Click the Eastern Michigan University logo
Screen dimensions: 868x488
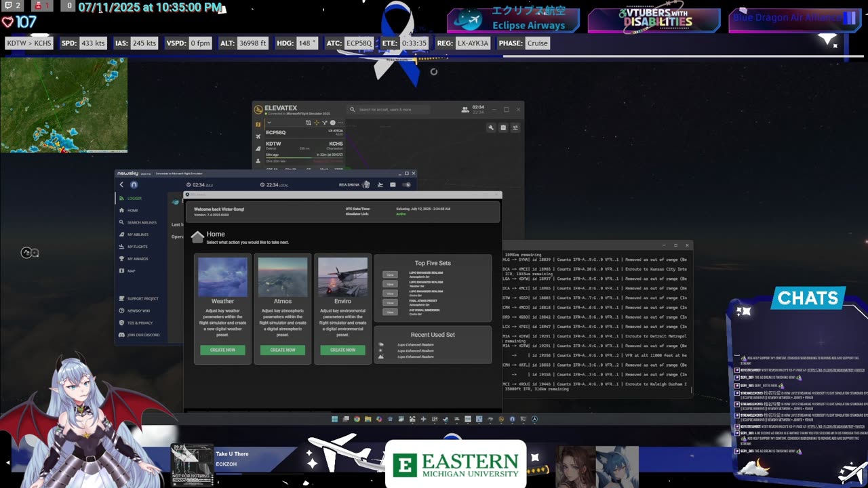click(456, 464)
